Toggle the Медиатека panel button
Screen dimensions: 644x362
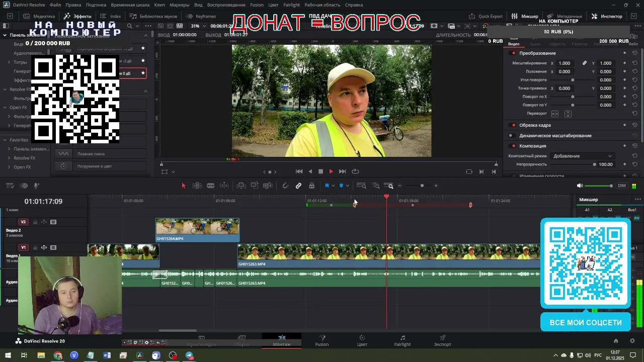coord(39,16)
